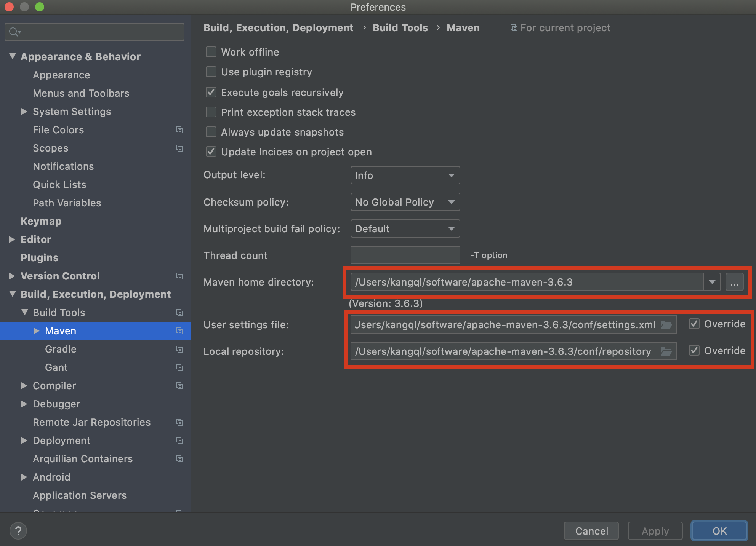This screenshot has width=756, height=546.
Task: Open the Output level dropdown
Action: [405, 175]
